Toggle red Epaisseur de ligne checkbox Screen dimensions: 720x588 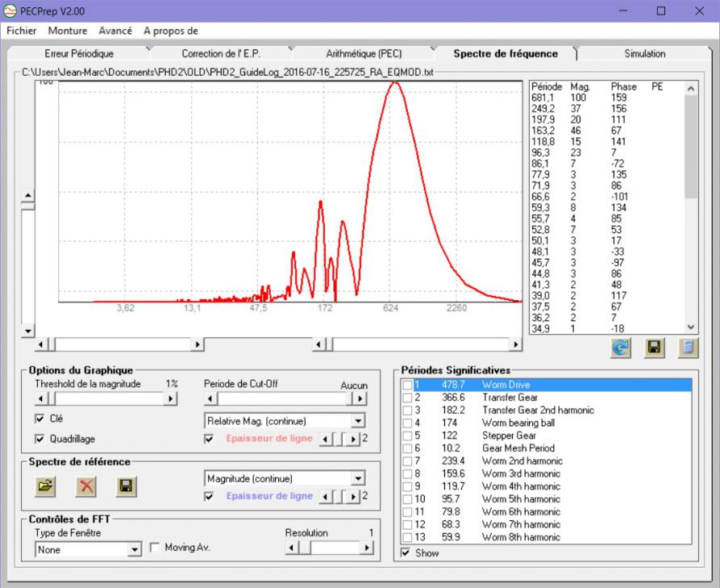209,439
